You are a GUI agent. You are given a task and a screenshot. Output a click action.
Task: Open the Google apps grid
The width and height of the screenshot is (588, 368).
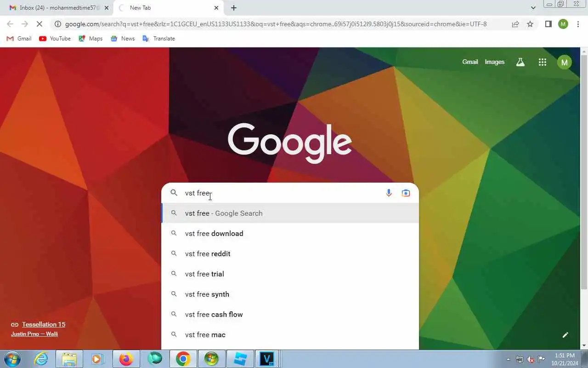coord(542,62)
